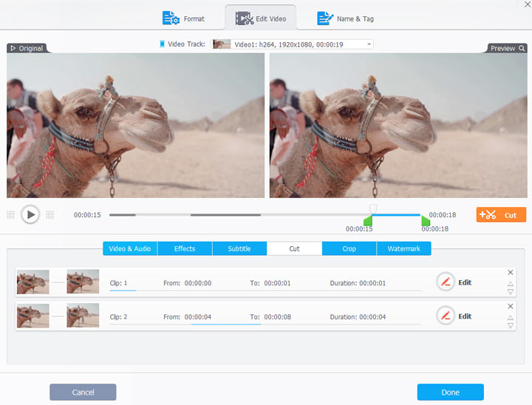Screen dimensions: 532x405
Task: Click the Preview magnifier button
Action: tap(507, 48)
